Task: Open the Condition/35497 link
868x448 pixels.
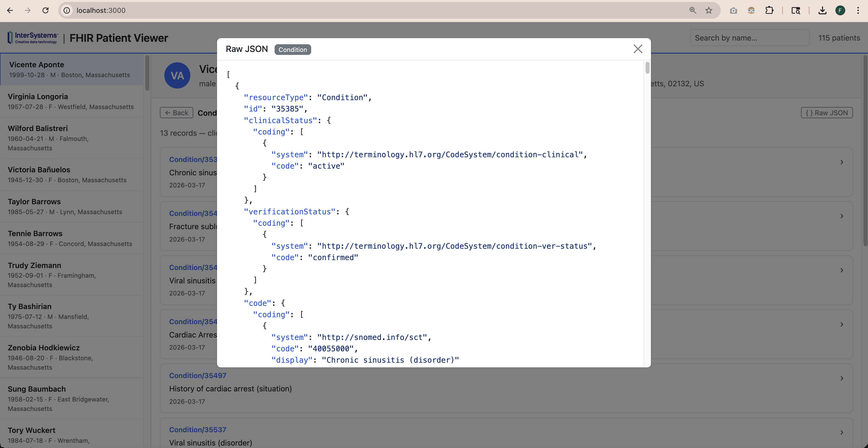Action: 197,376
